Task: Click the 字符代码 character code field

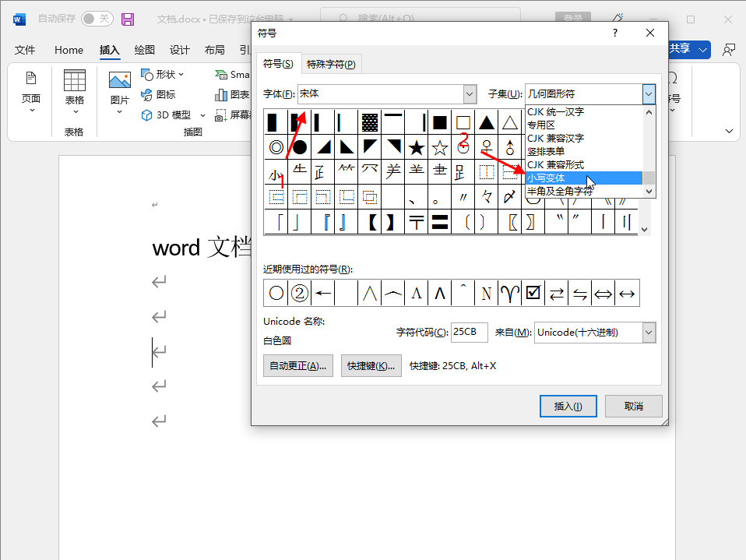Action: coord(469,332)
